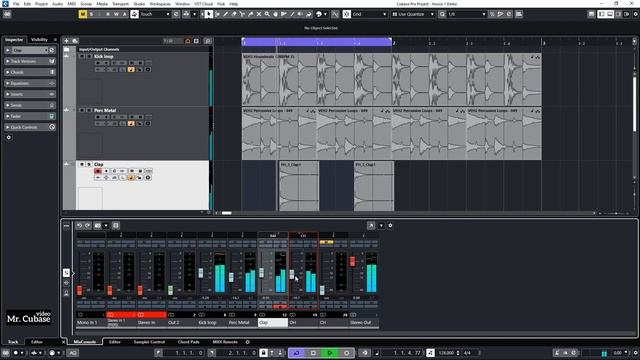Toggle the metronome click button
The width and height of the screenshot is (640, 360).
(x=557, y=353)
